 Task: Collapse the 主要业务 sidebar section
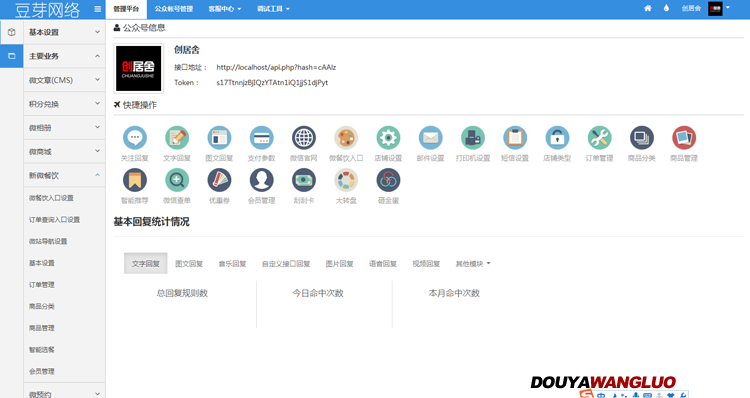[x=64, y=56]
